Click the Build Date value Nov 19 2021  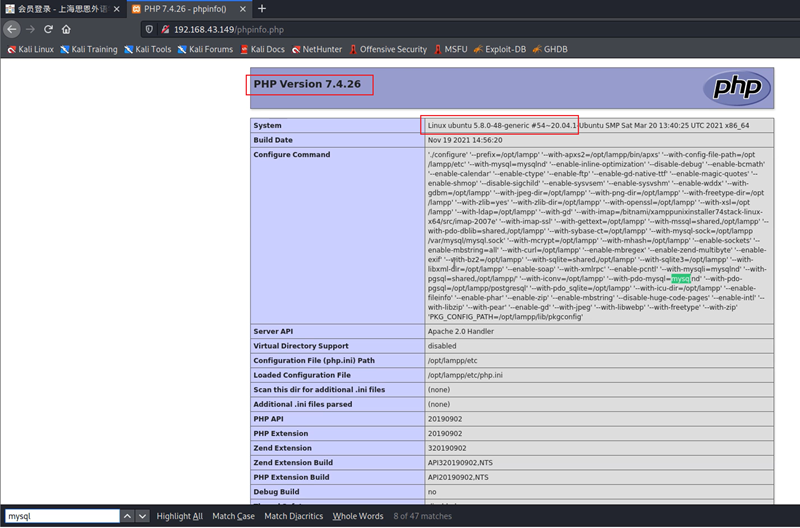(465, 140)
